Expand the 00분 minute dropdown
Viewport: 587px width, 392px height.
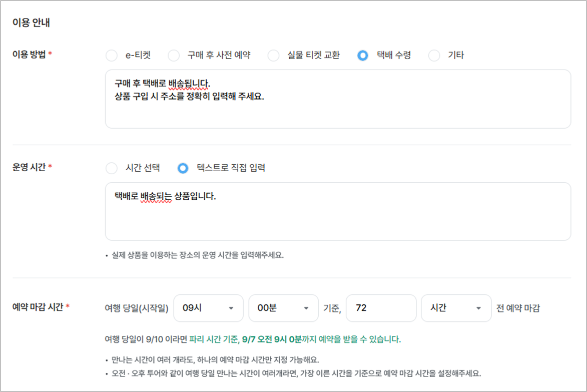click(283, 308)
